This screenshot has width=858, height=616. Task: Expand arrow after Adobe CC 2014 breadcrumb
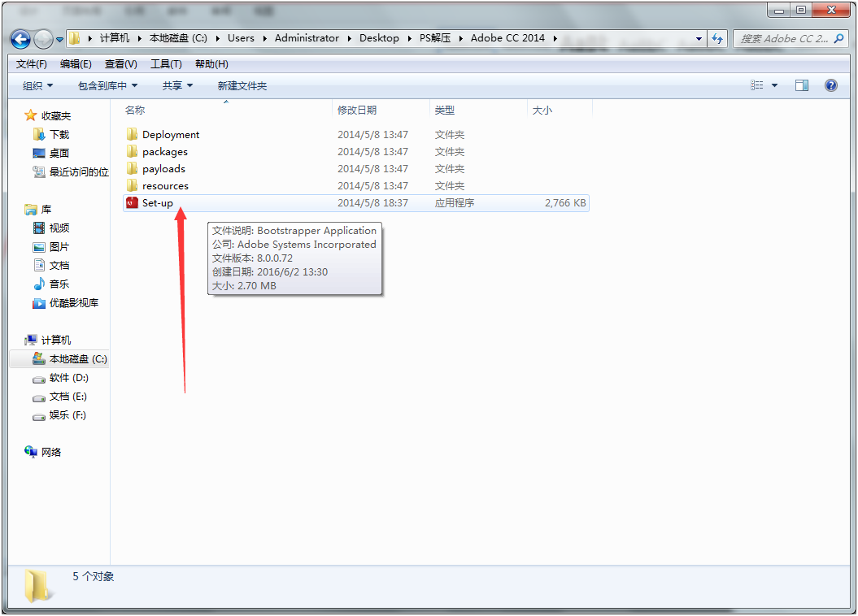click(x=555, y=38)
